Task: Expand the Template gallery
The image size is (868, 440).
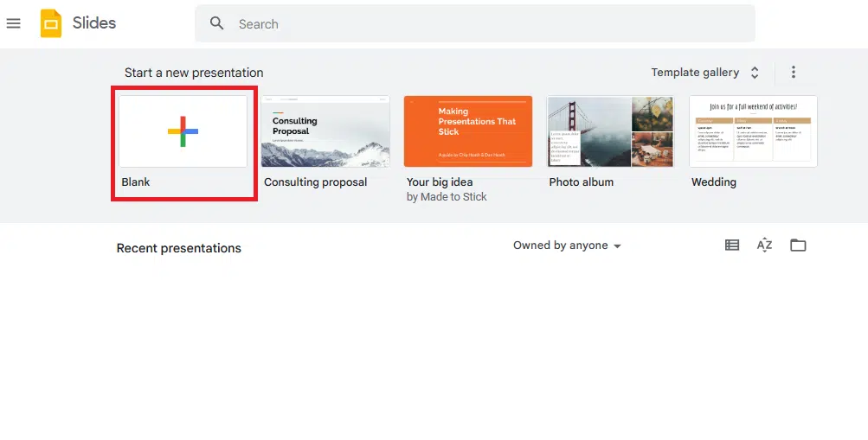Action: pos(704,73)
